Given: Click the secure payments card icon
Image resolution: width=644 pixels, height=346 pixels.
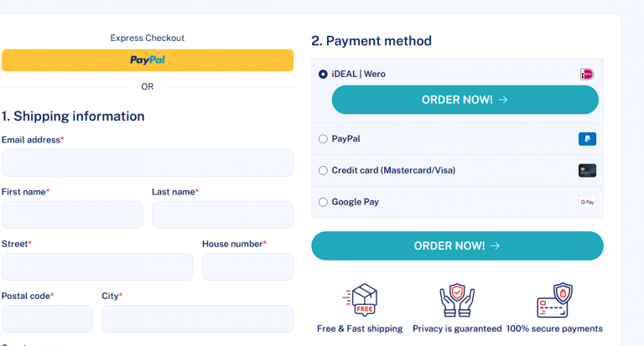Looking at the screenshot, I should (x=553, y=300).
